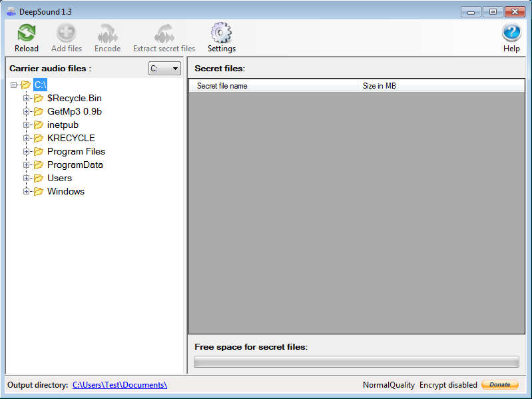Select the C:\ root tree item
Viewport: 532px width, 399px height.
pos(40,85)
